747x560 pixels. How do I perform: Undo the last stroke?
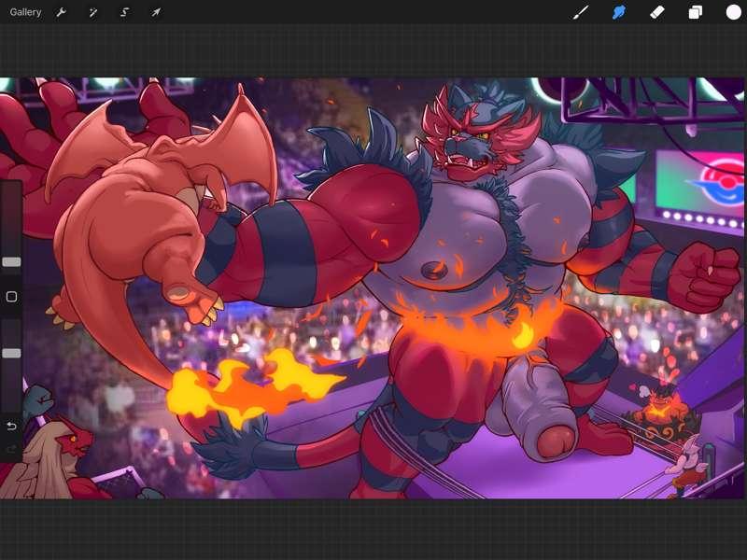pos(11,426)
